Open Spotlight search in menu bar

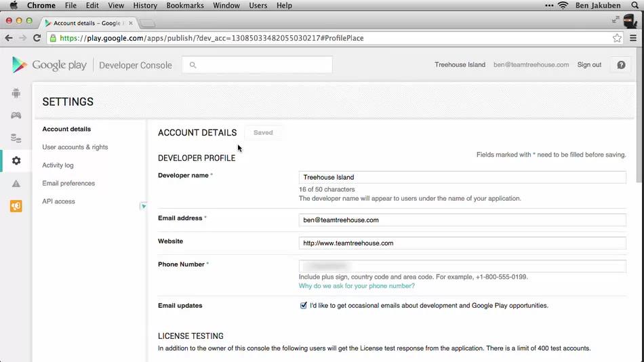click(x=635, y=5)
